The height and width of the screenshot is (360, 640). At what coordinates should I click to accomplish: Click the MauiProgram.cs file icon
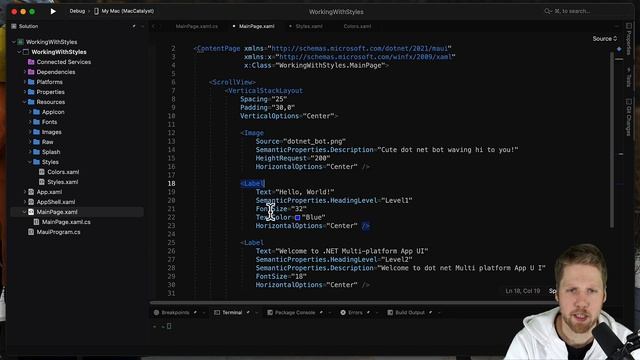pyautogui.click(x=31, y=232)
